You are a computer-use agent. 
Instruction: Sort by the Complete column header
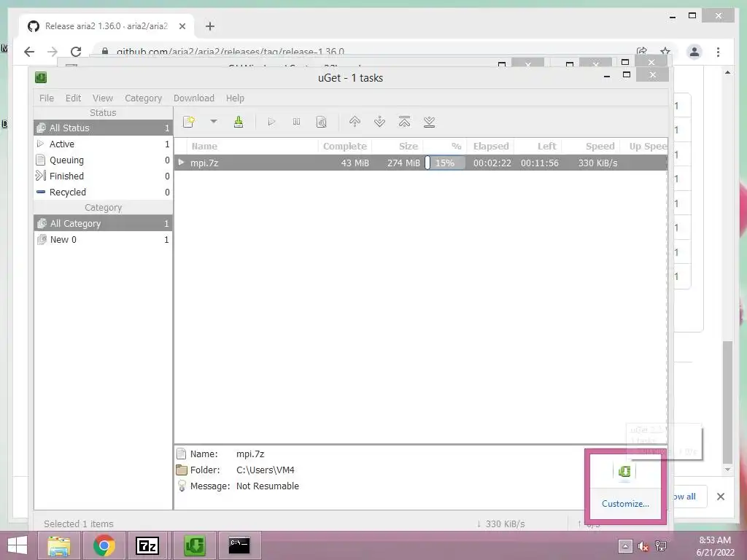(345, 146)
